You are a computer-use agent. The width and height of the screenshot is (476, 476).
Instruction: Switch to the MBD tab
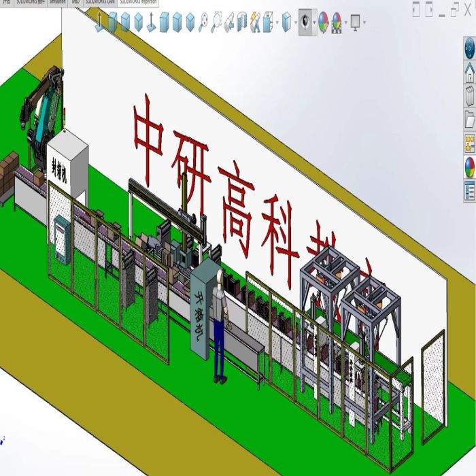tap(75, 3)
